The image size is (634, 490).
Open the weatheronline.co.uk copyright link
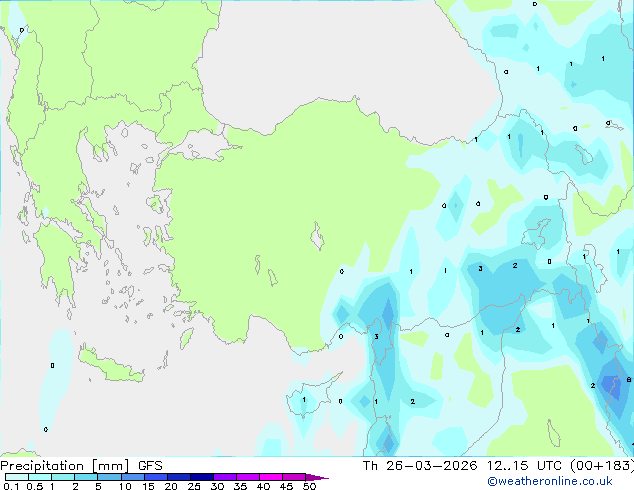550,481
